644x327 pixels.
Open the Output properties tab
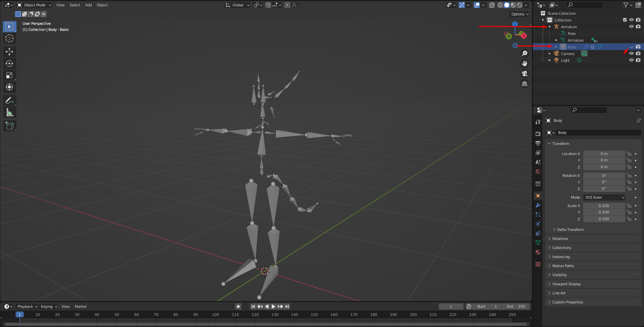[538, 143]
